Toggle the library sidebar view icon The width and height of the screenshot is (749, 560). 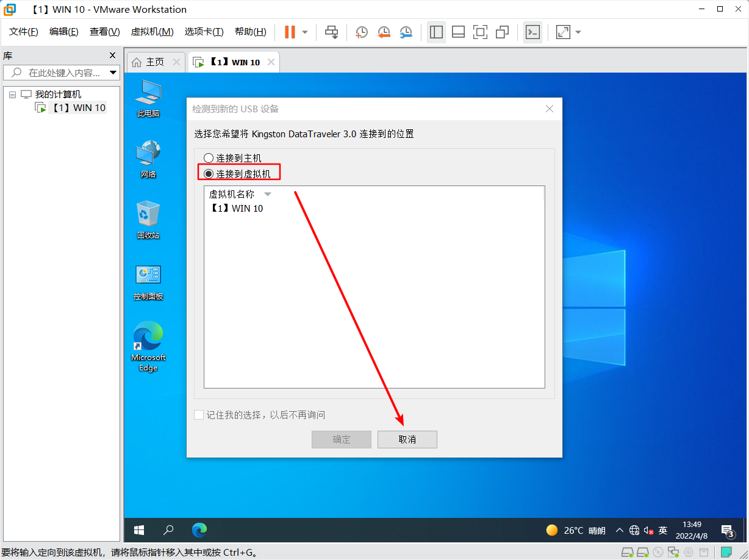436,32
